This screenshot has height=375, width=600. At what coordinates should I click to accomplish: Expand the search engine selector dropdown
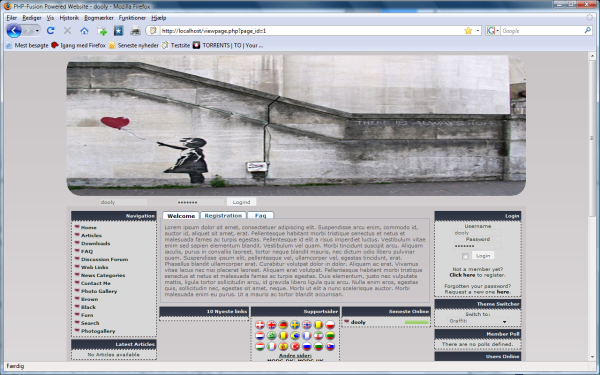[493, 31]
